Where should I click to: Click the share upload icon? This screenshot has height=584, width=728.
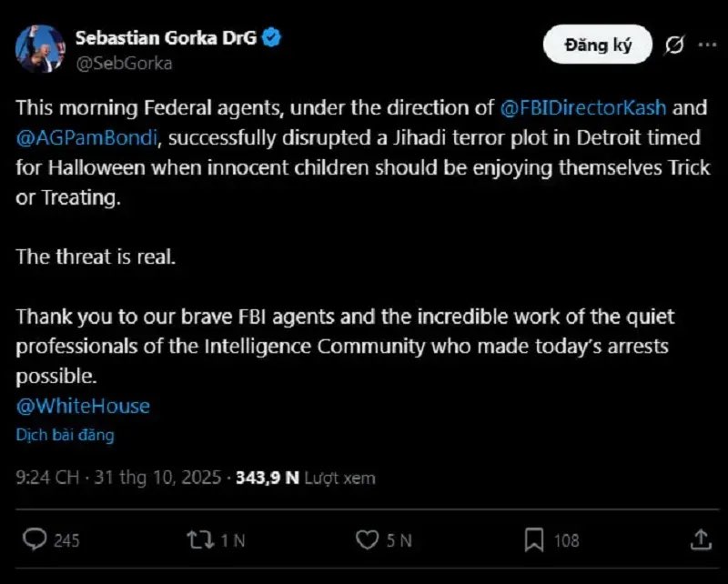pyautogui.click(x=700, y=539)
